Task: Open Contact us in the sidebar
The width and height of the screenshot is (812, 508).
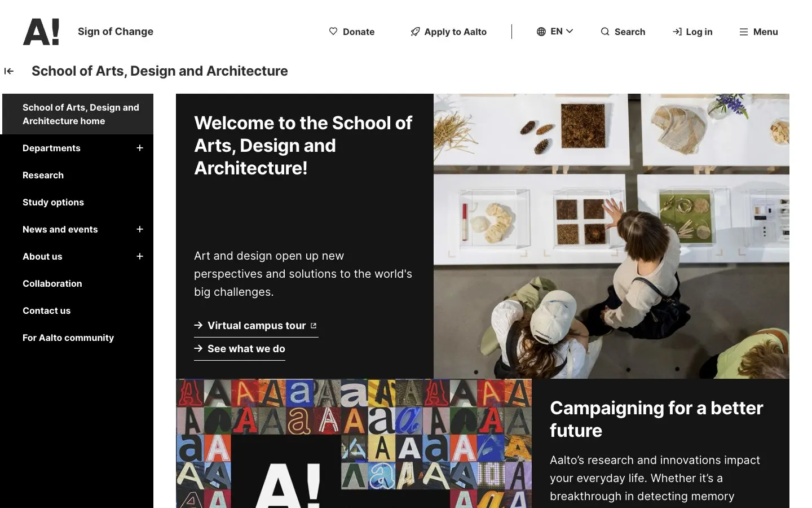Action: coord(47,310)
